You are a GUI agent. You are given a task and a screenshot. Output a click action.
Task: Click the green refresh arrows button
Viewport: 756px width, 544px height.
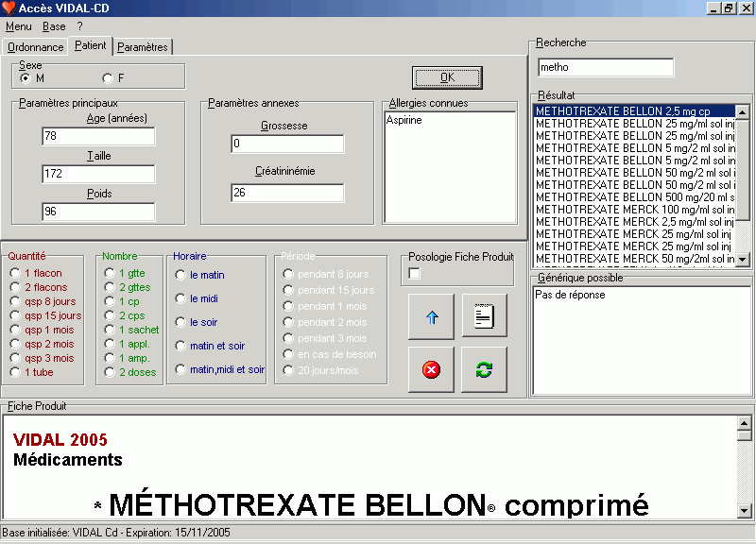pos(484,370)
